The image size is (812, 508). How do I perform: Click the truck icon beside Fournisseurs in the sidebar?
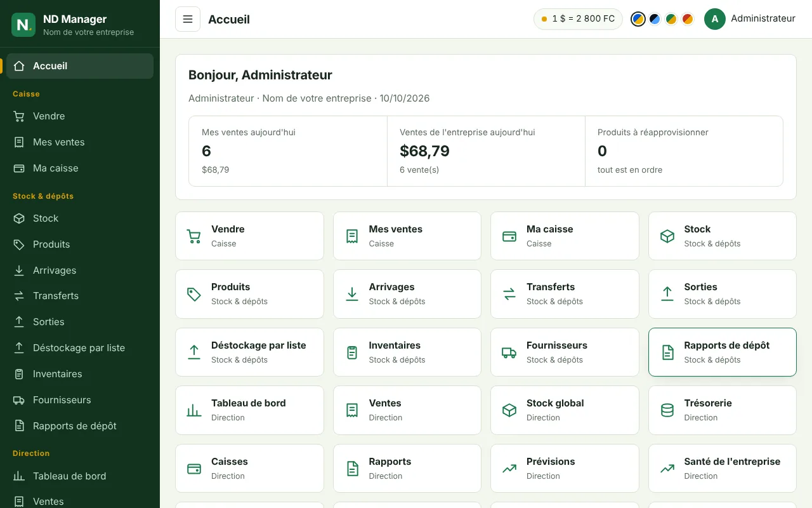pos(19,400)
